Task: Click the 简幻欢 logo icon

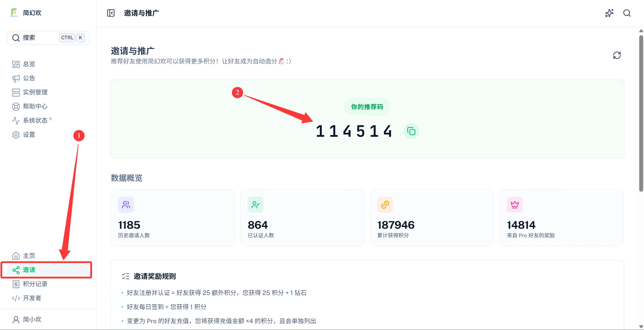Action: (14, 13)
